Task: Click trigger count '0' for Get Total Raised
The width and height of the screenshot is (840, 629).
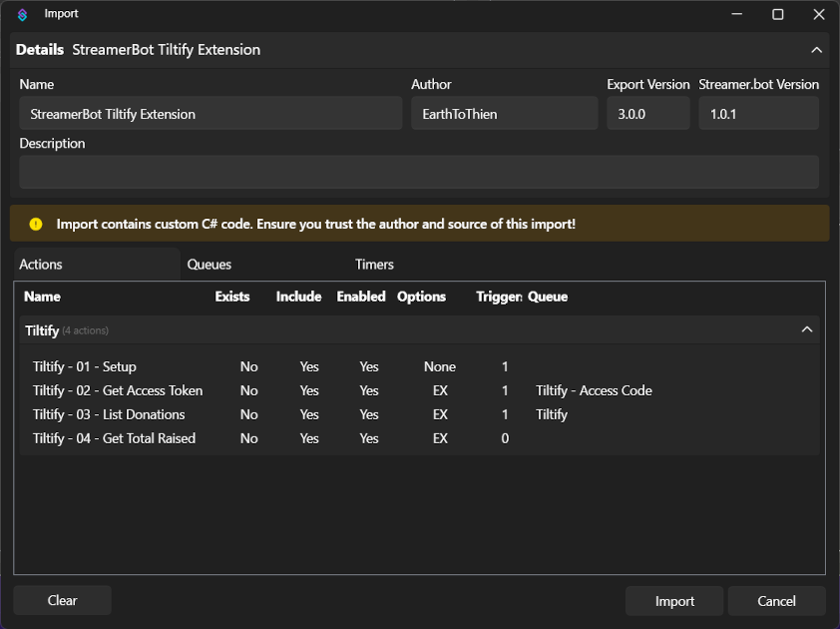Action: 505,438
